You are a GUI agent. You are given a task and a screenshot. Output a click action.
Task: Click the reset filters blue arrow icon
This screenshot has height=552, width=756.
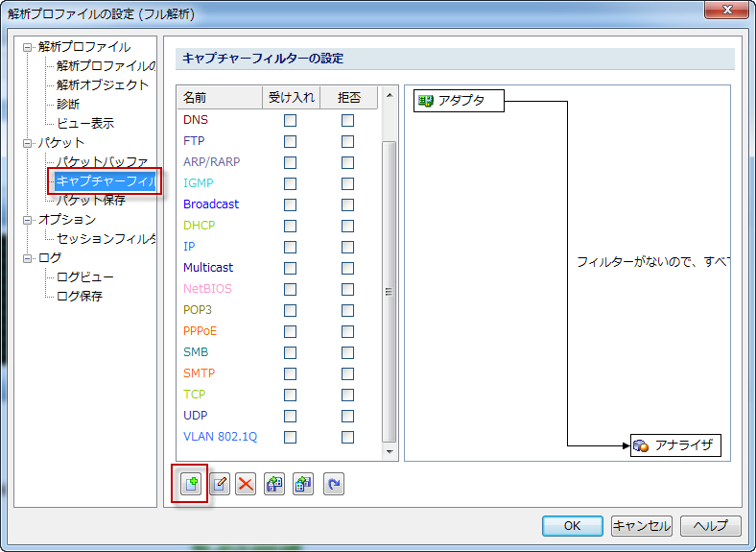click(333, 484)
